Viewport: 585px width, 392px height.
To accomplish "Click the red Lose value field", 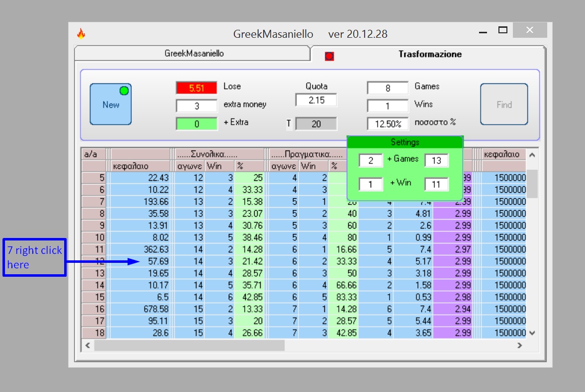I will tap(196, 88).
